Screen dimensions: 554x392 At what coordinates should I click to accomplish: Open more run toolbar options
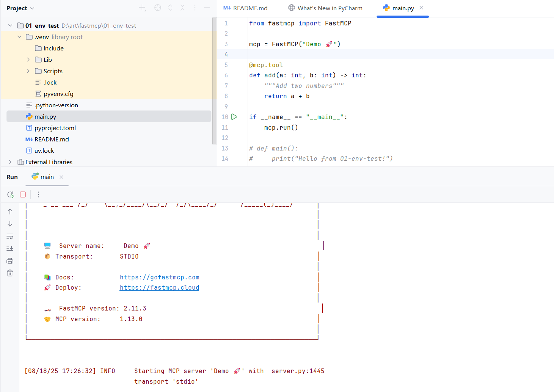click(x=38, y=194)
